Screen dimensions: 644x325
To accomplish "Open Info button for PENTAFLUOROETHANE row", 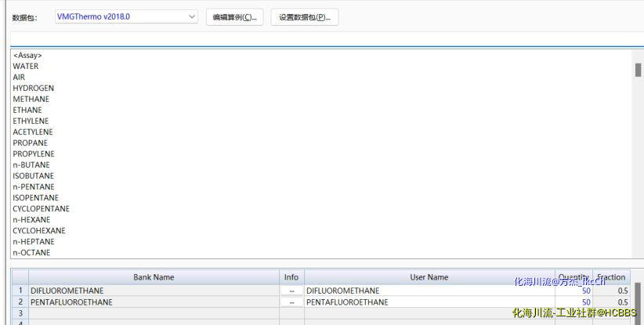I will click(x=291, y=302).
